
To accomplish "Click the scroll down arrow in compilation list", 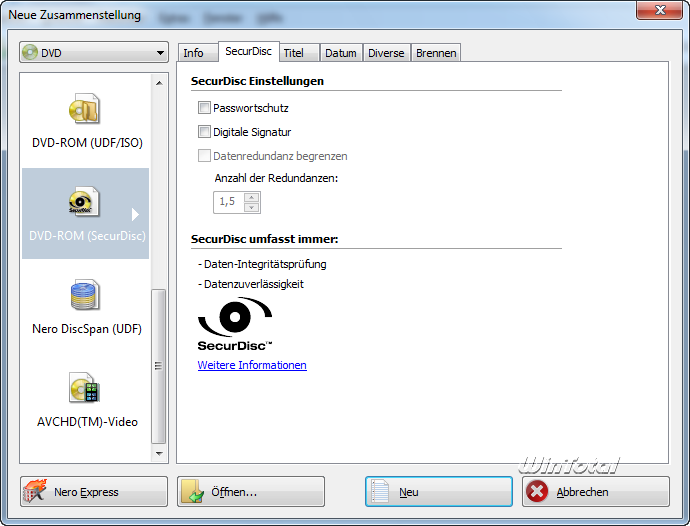I will point(159,453).
